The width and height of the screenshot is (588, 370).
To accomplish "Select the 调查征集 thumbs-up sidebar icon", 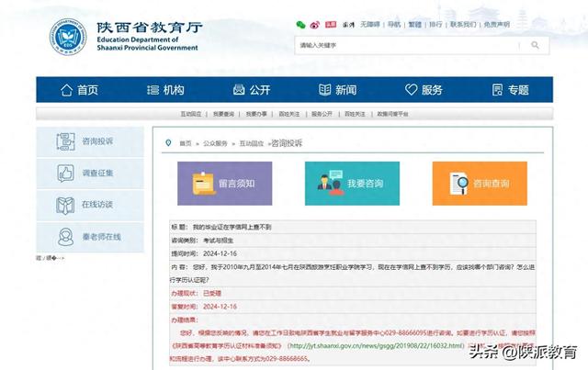I will (x=66, y=173).
